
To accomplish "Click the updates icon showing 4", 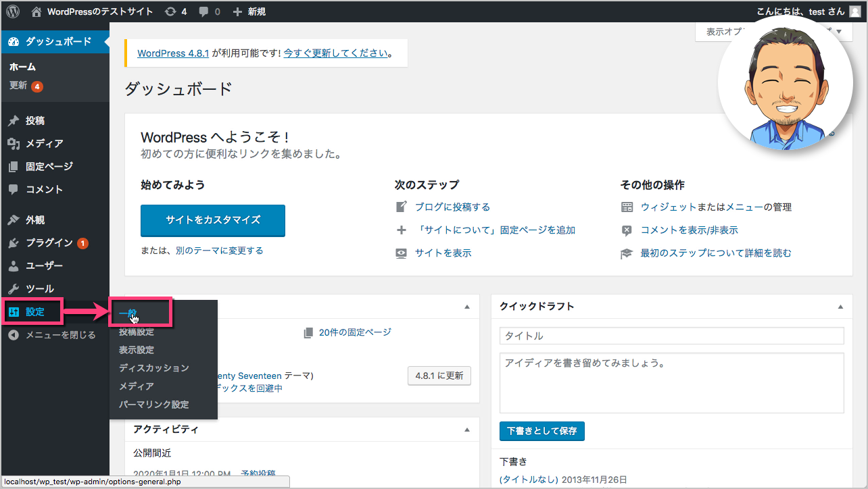I will [170, 11].
